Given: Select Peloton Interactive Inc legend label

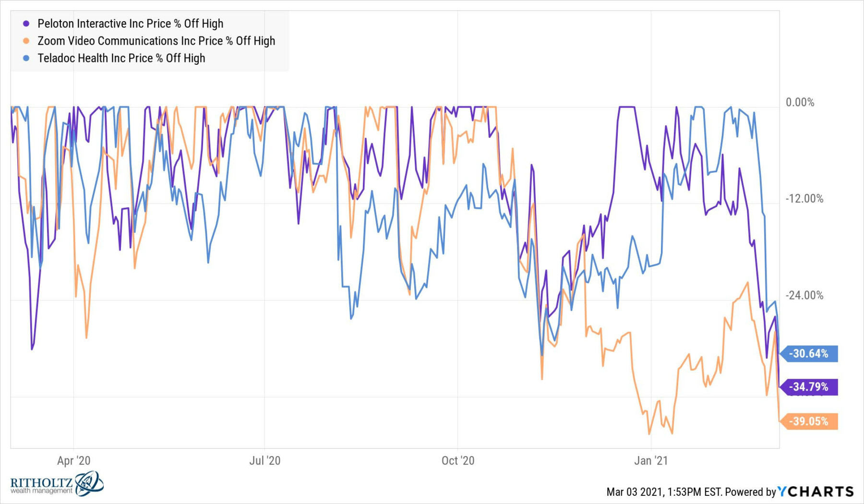Looking at the screenshot, I should [x=130, y=24].
